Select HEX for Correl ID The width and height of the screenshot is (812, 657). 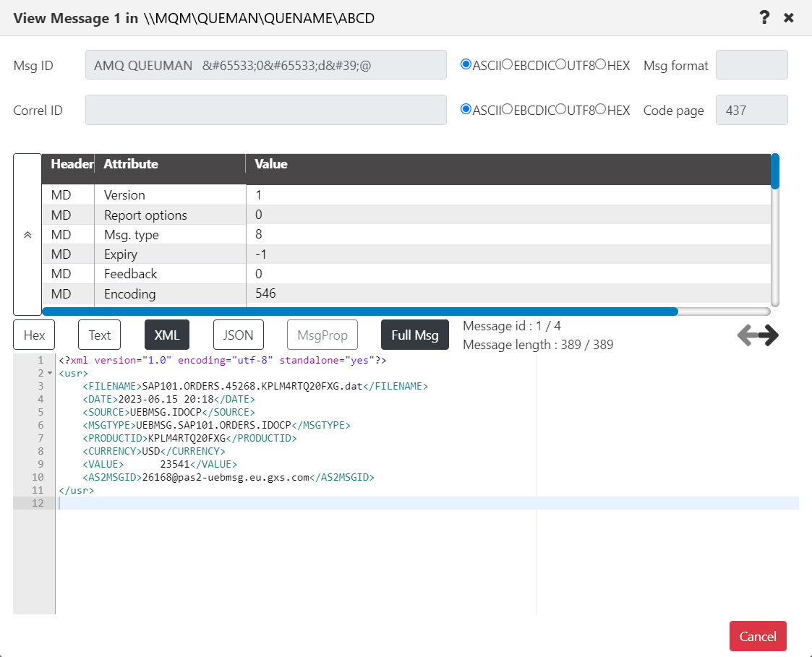coord(600,108)
